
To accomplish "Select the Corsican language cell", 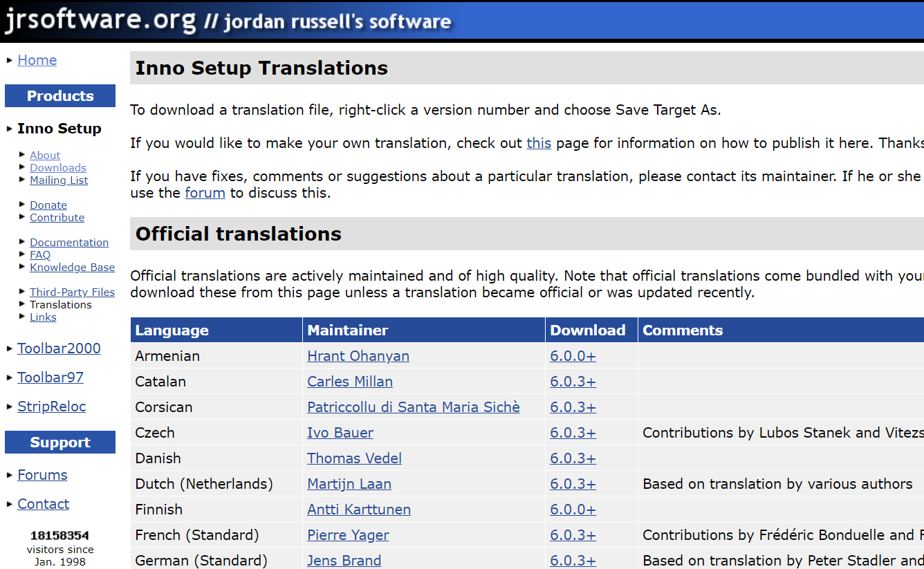I will (x=216, y=407).
